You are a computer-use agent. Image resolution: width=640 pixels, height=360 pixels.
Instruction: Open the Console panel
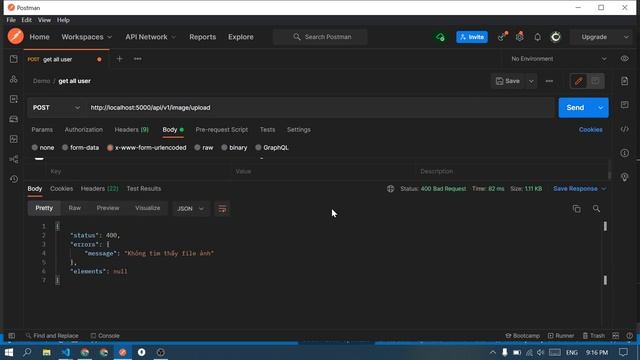coord(105,336)
